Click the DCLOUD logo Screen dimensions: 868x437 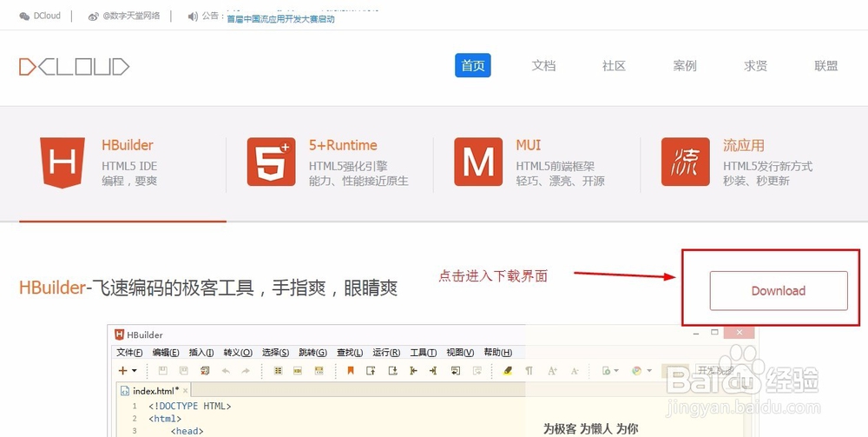click(74, 67)
